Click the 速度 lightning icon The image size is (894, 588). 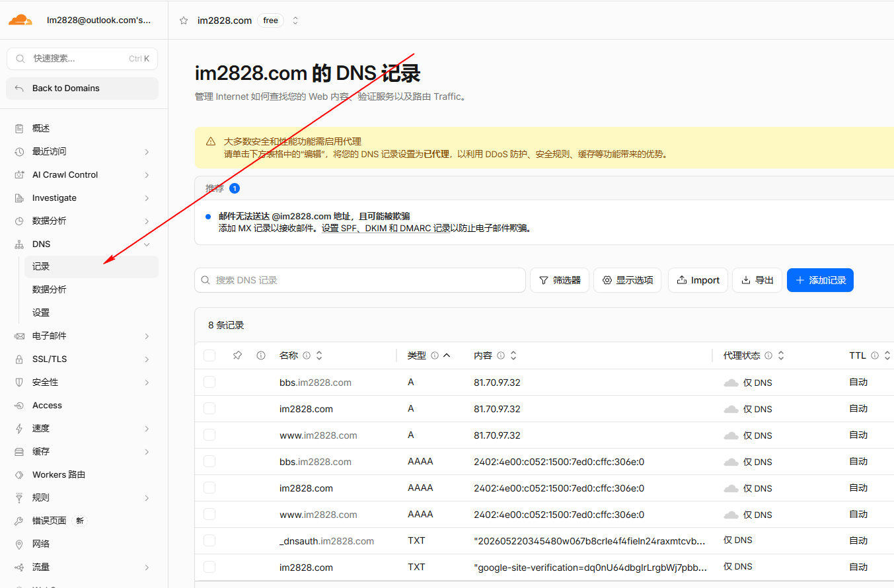(19, 428)
